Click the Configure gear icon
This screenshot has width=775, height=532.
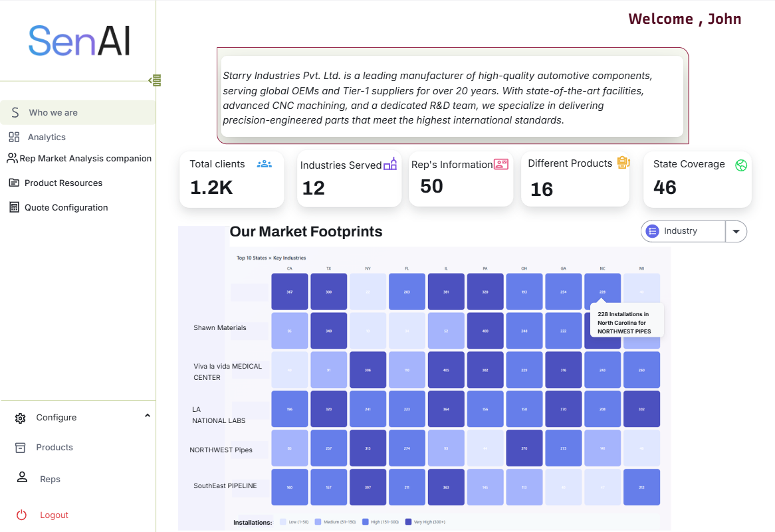pos(20,416)
